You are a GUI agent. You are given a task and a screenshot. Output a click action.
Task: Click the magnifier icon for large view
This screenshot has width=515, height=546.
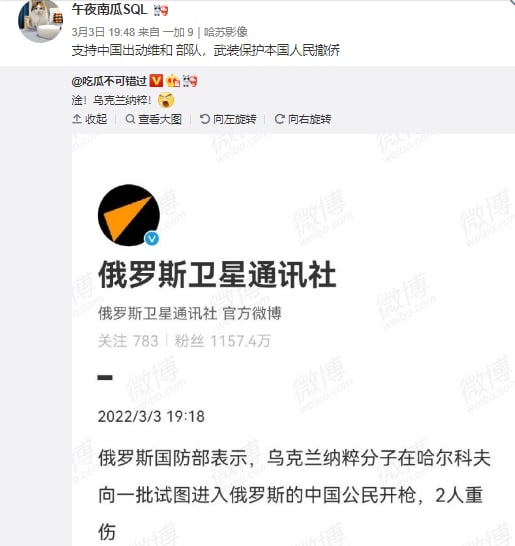coord(130,119)
